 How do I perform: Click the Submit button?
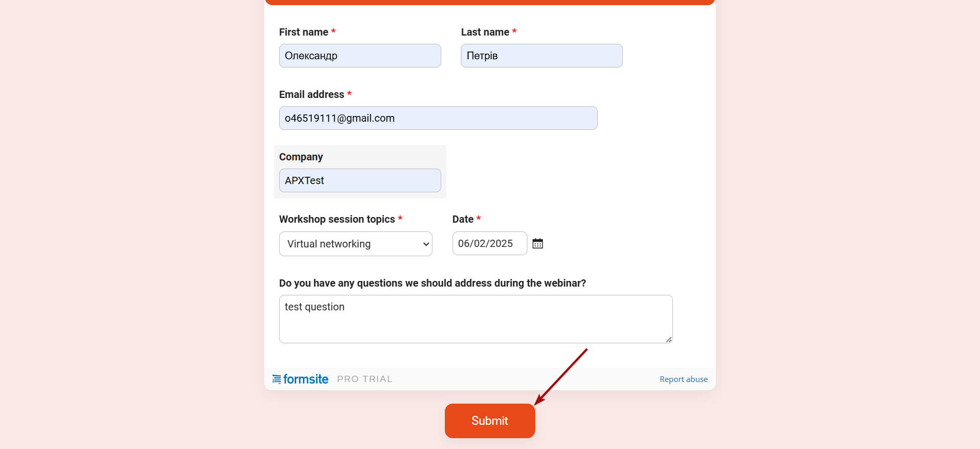[490, 421]
